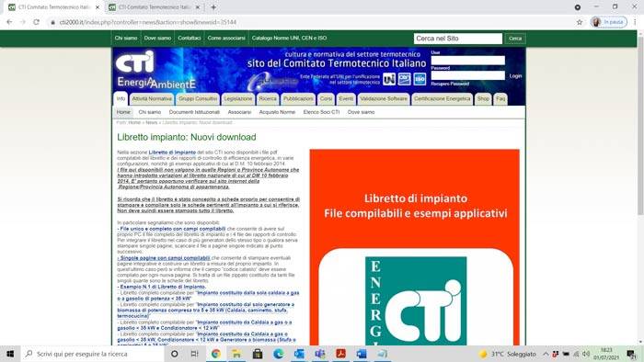Focus the 'Cerca nel Sito' search field
Screen dimensions: 644x362
pos(458,39)
